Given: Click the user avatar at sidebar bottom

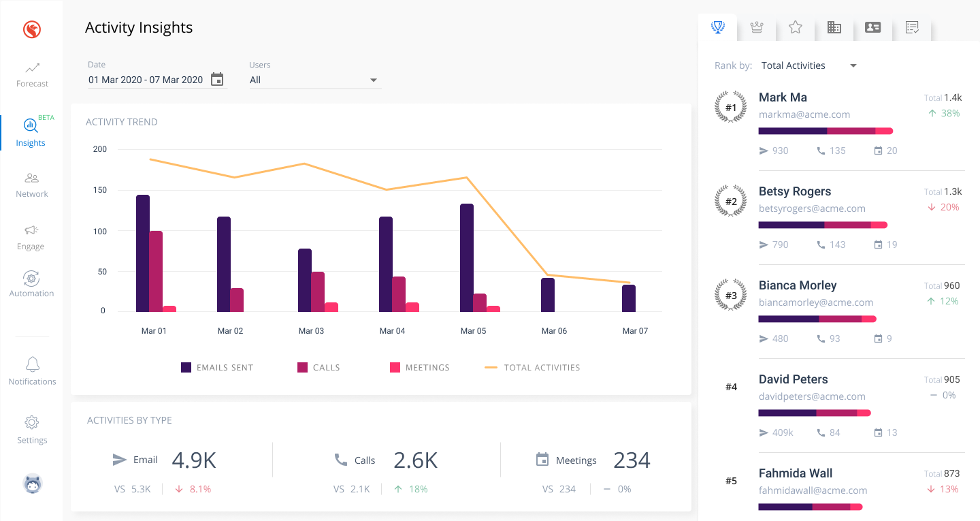Looking at the screenshot, I should point(32,484).
